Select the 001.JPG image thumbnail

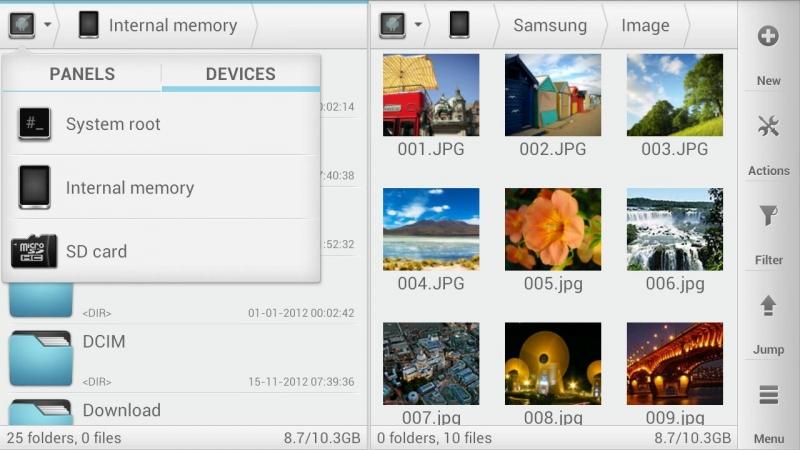pyautogui.click(x=431, y=95)
